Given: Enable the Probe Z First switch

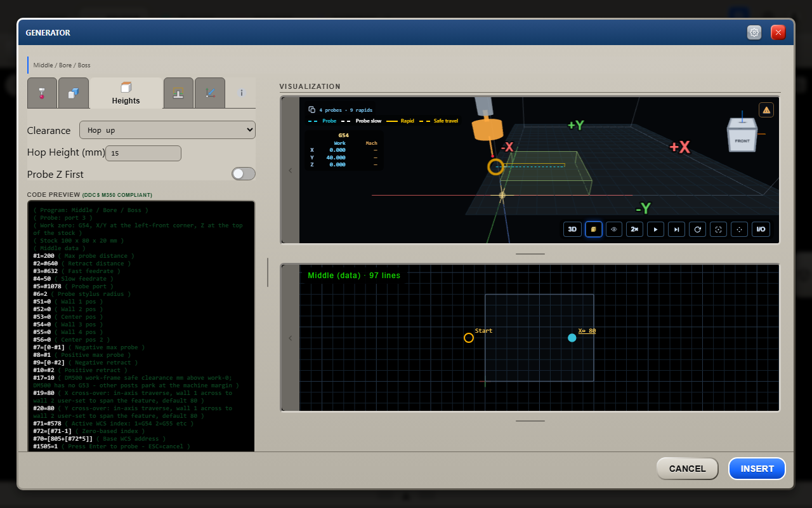Looking at the screenshot, I should click(x=244, y=174).
